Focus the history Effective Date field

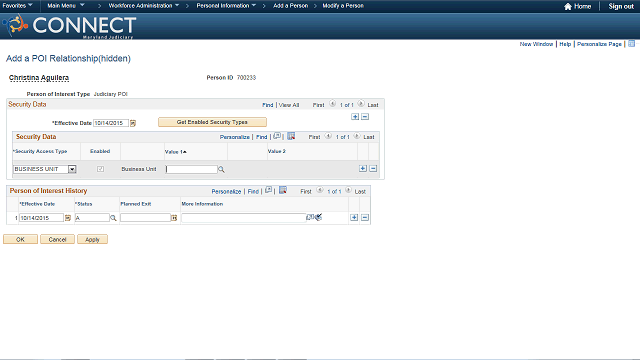(x=42, y=218)
